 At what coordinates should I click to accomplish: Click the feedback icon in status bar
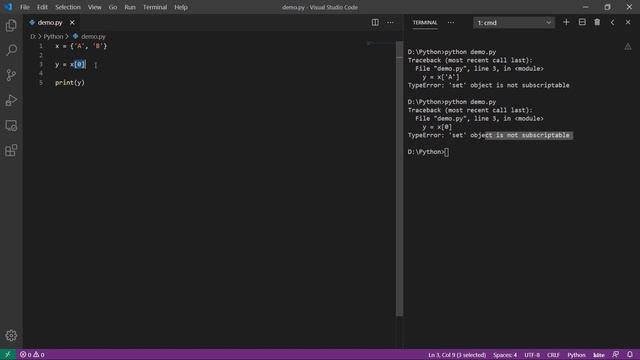[x=616, y=354]
